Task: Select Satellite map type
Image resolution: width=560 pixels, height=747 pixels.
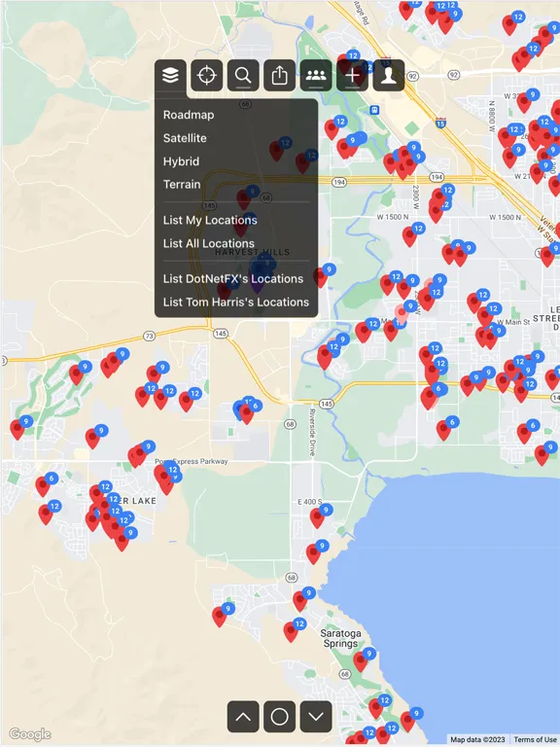Action: coord(185,138)
